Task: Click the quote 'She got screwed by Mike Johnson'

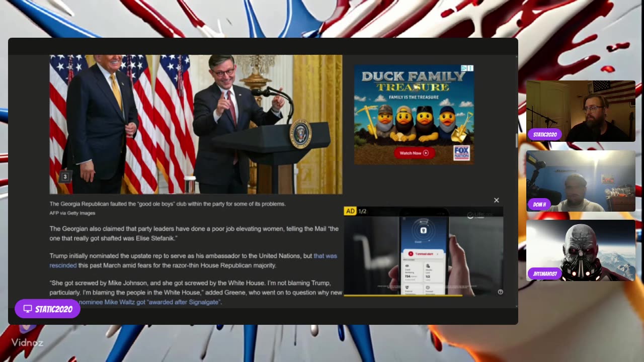Action: click(x=196, y=292)
